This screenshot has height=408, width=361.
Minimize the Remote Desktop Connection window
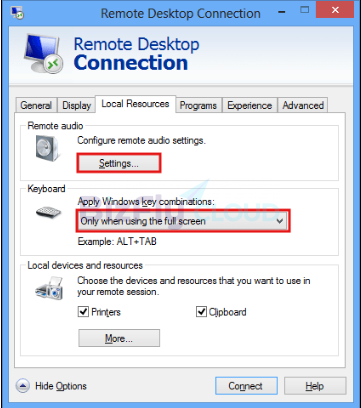pos(282,13)
